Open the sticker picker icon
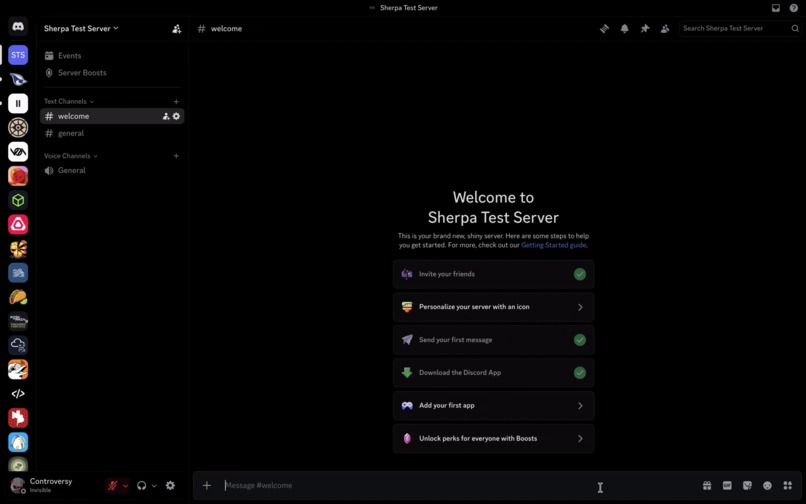This screenshot has height=504, width=806. click(747, 485)
